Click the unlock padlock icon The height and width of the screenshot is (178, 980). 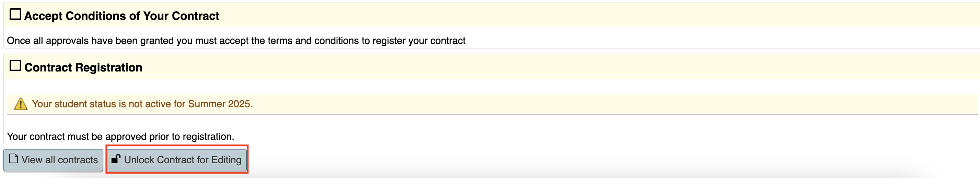[116, 158]
